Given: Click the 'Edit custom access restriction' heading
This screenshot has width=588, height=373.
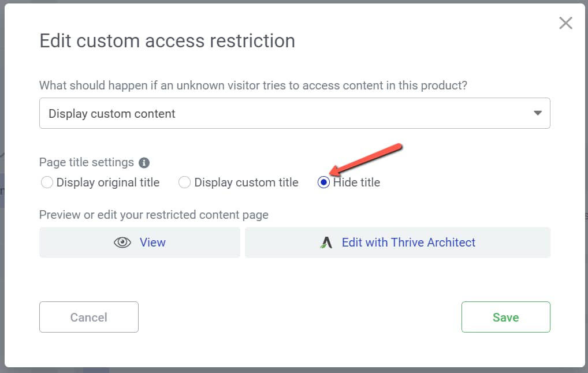Looking at the screenshot, I should coord(168,41).
